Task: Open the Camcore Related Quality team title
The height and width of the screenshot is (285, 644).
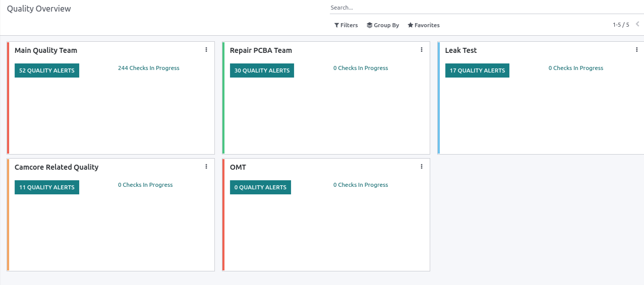Action: [56, 167]
